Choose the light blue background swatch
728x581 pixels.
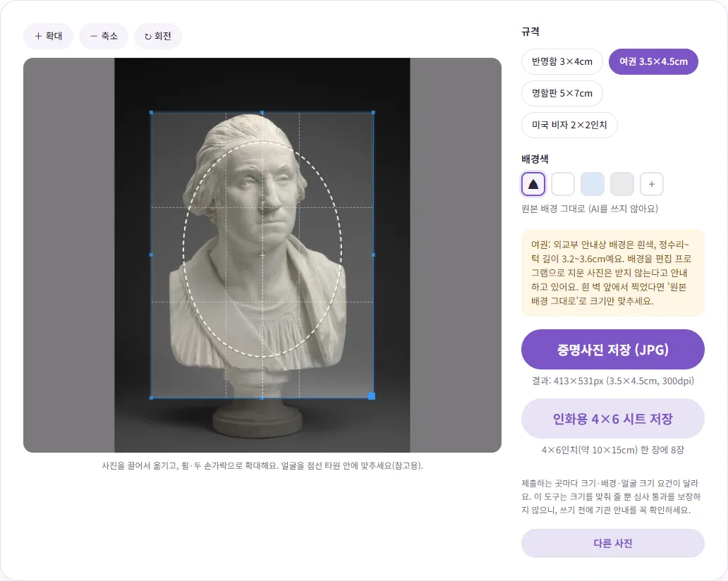593,184
